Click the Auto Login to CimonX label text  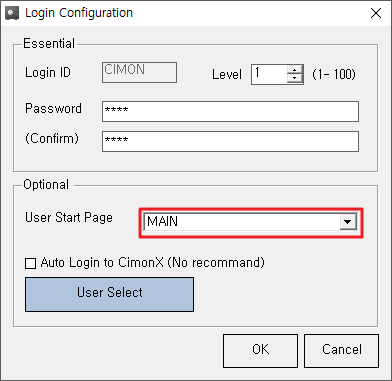pyautogui.click(x=153, y=263)
